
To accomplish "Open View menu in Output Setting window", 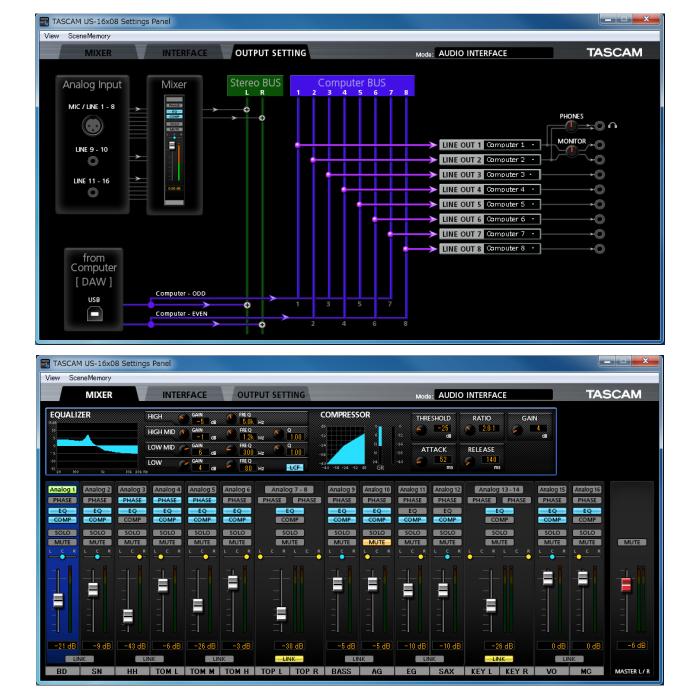I will tap(51, 36).
